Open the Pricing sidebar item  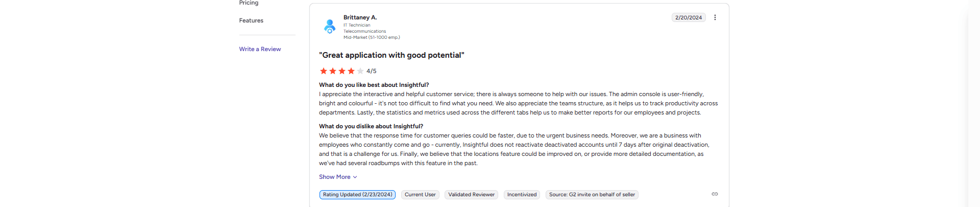click(249, 3)
